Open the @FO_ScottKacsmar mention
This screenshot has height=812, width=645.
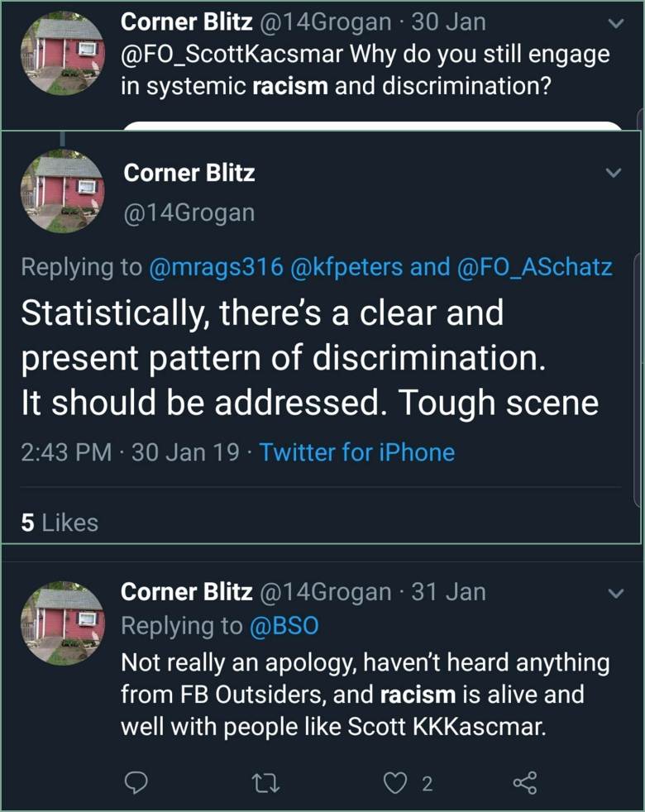(231, 55)
